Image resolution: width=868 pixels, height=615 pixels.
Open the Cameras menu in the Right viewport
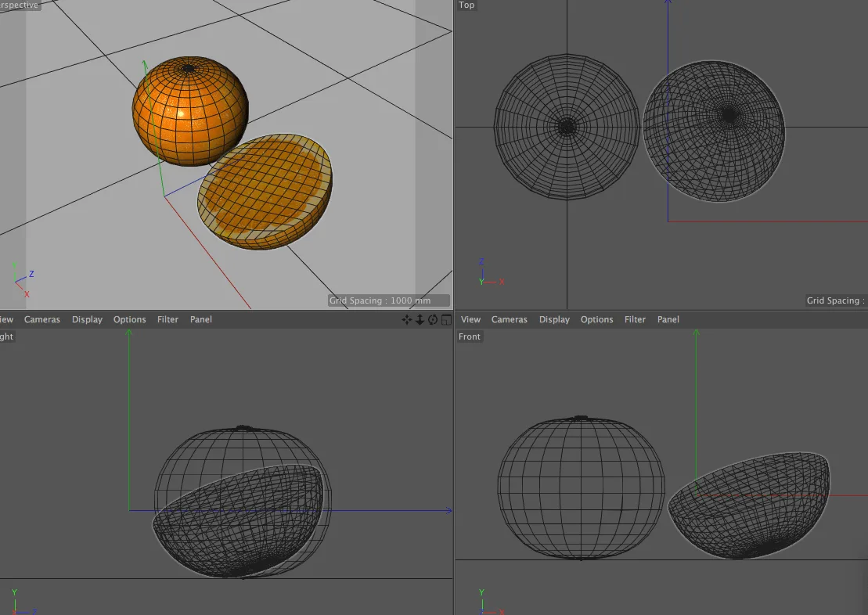[x=41, y=319]
